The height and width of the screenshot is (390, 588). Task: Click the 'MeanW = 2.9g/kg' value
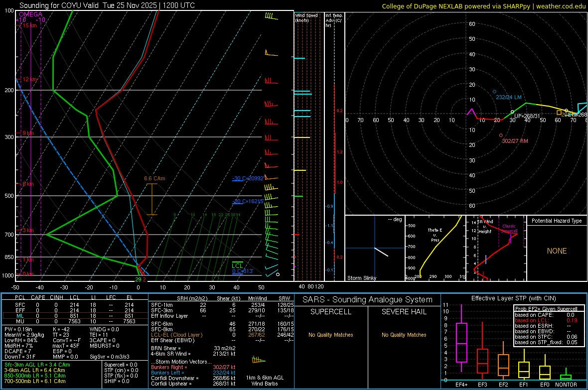tap(24, 335)
